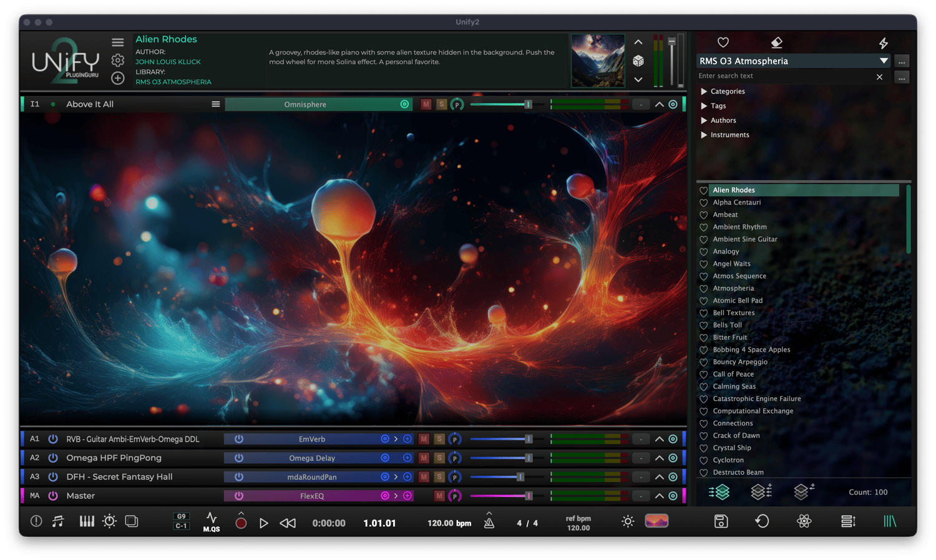The image size is (936, 560).
Task: Click the stacked windows icon in transport bar
Action: pyautogui.click(x=132, y=521)
